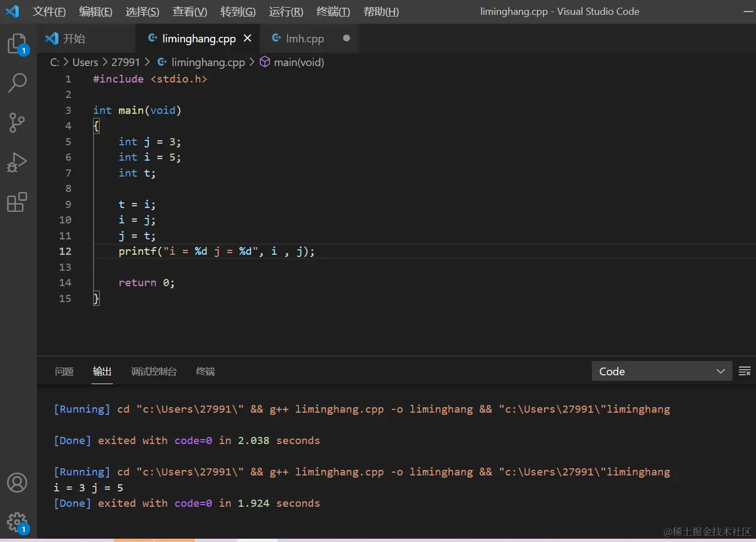Open the Run and Debug view
The image size is (756, 542).
click(17, 162)
